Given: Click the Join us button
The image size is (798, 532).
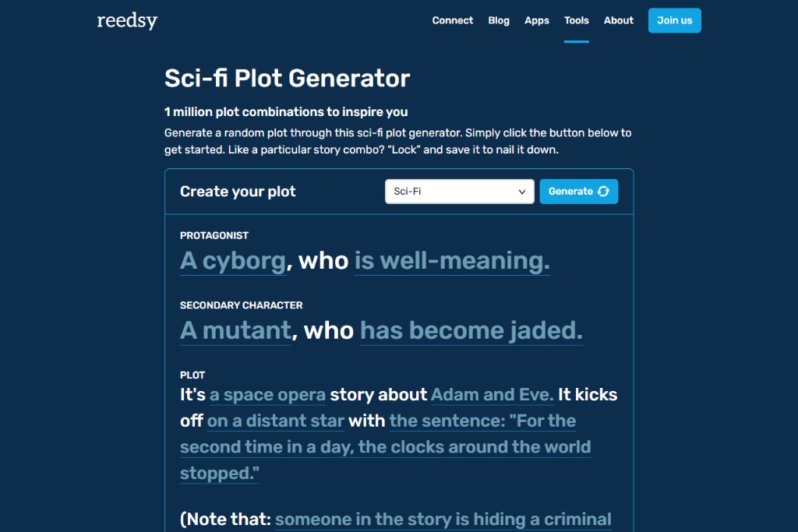Looking at the screenshot, I should click(674, 20).
